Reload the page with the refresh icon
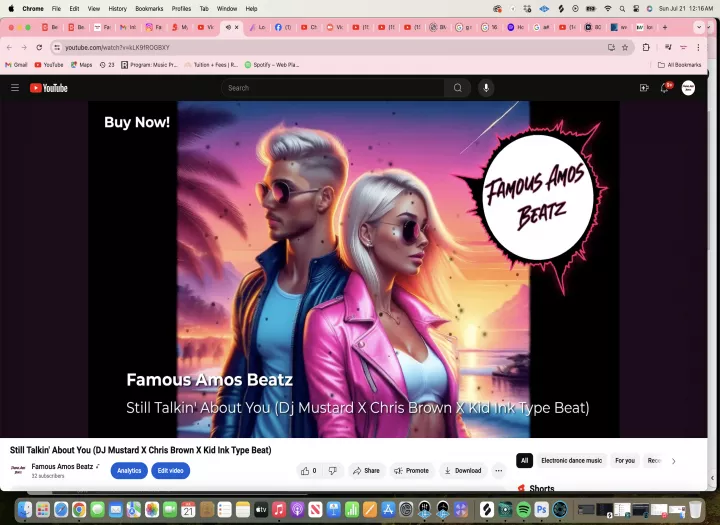The image size is (720, 525). [39, 47]
